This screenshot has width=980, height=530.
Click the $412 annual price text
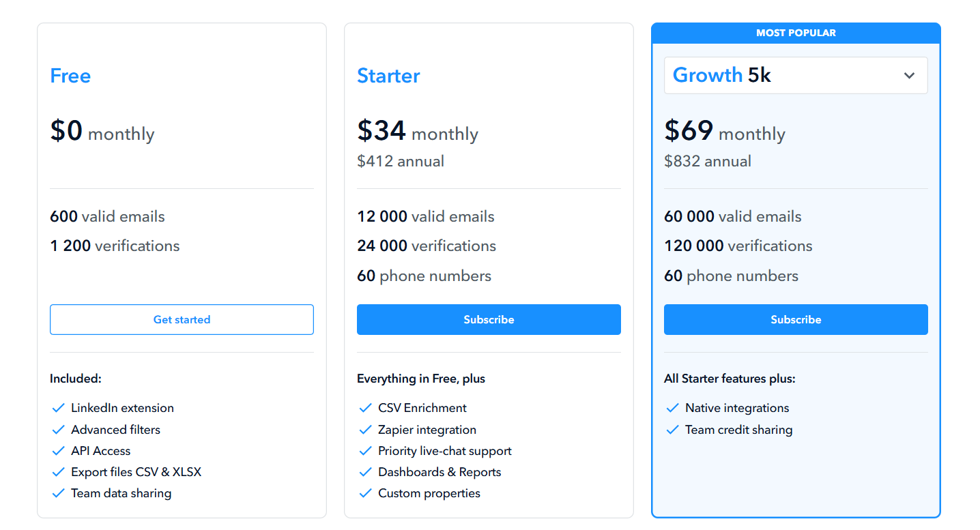point(401,161)
